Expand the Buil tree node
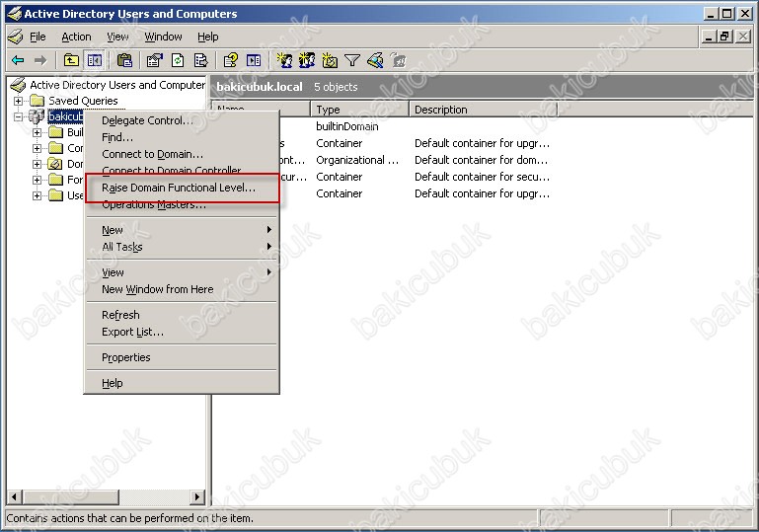 [37, 132]
